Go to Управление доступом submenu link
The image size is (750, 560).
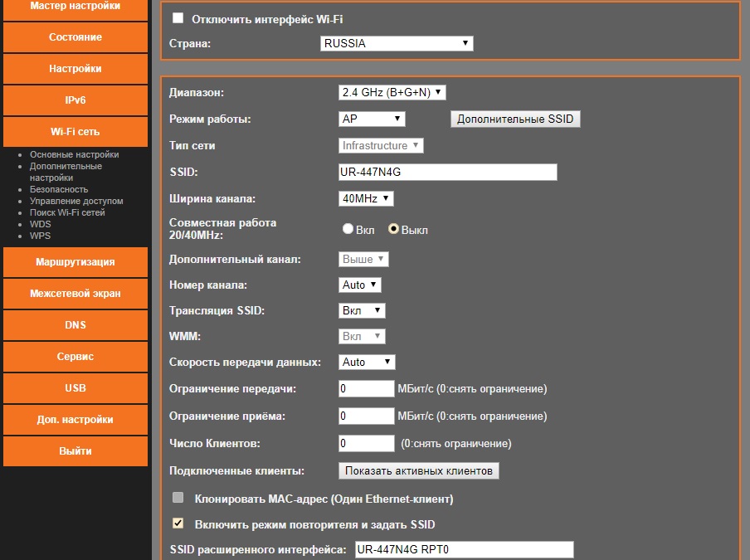click(x=76, y=201)
